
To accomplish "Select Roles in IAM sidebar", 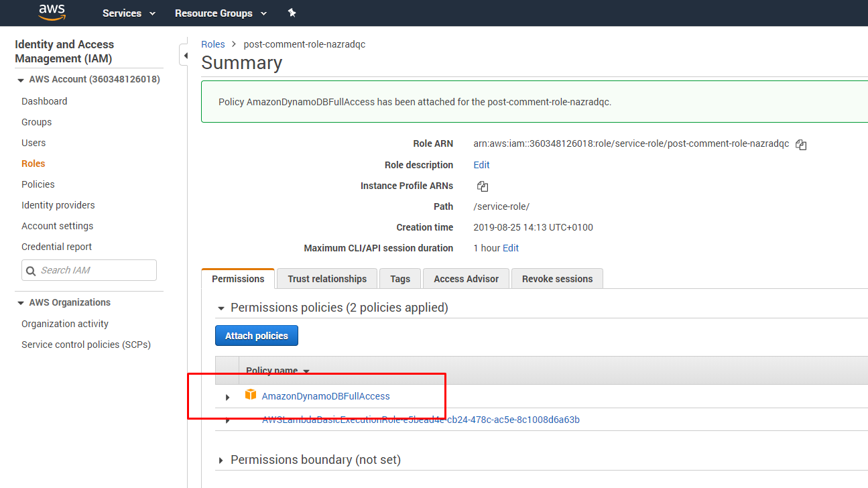I will point(34,164).
